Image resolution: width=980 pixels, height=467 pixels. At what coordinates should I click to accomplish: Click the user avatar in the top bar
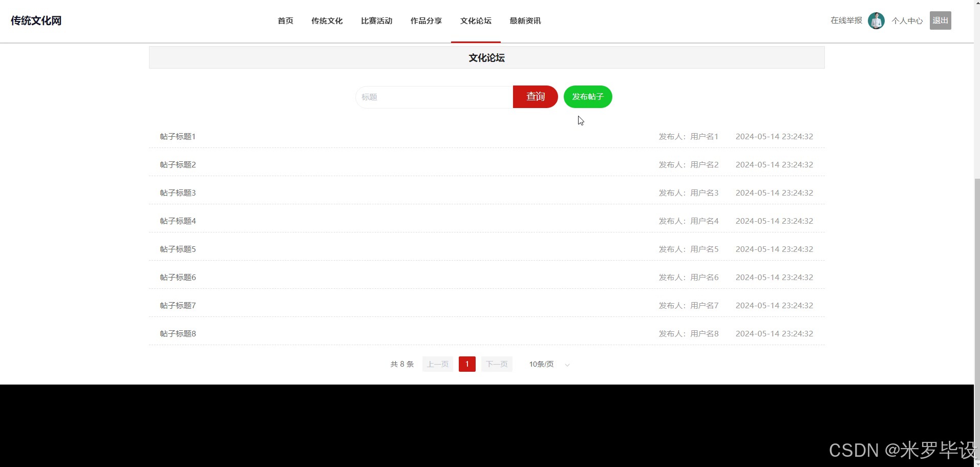click(876, 20)
